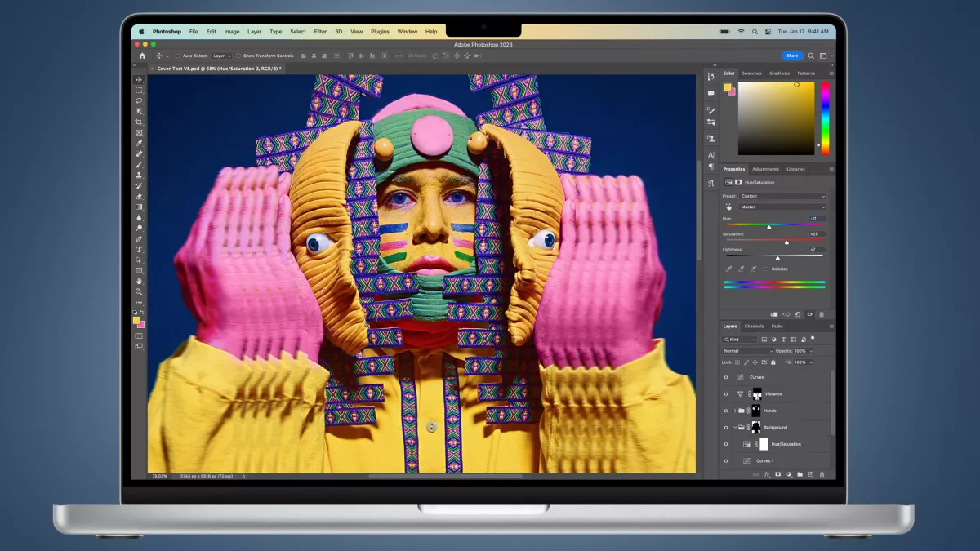Switch to the Channels tab
Image resolution: width=980 pixels, height=551 pixels.
[x=754, y=326]
